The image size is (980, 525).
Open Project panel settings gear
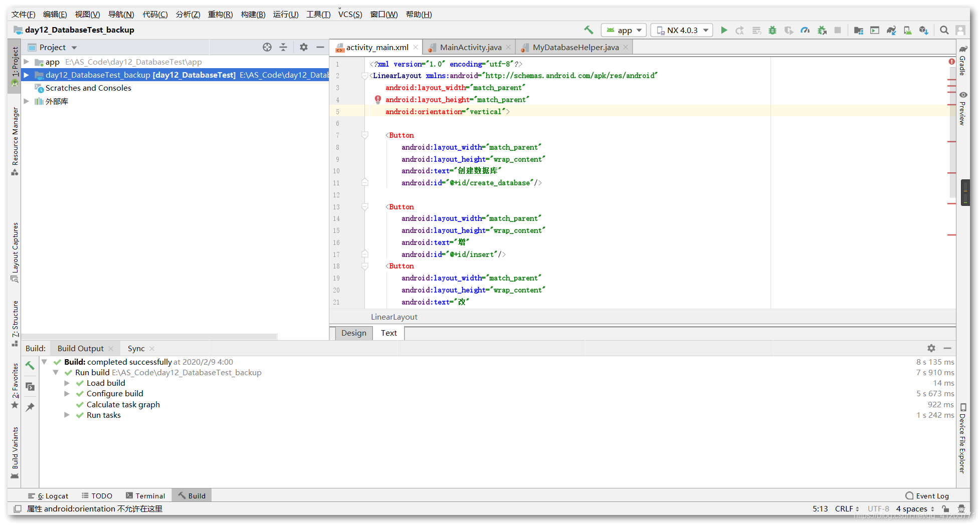304,47
